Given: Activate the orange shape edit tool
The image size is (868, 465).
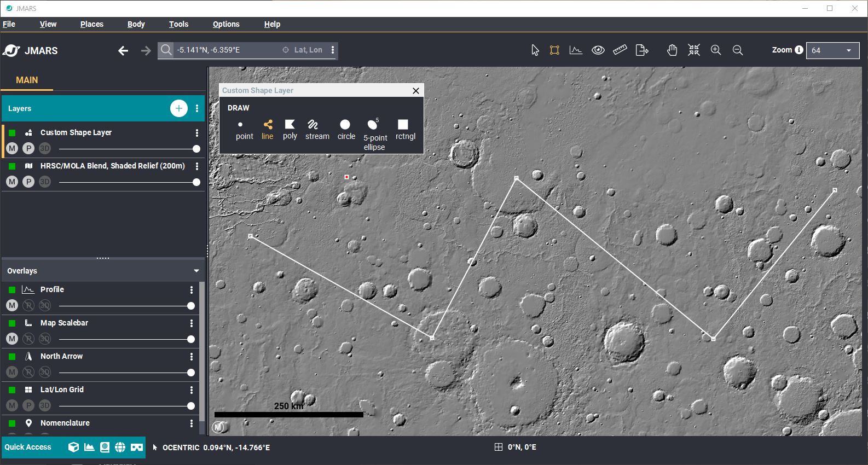Looking at the screenshot, I should [x=554, y=50].
